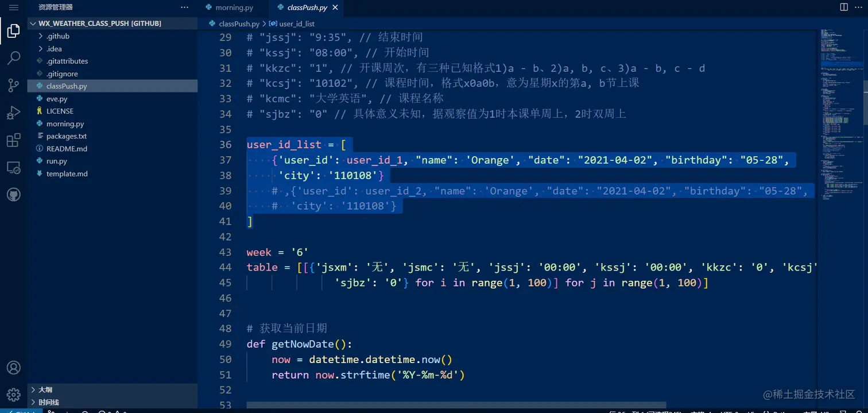Open .gitattributes in the explorer
This screenshot has height=413, width=868.
(112, 61)
